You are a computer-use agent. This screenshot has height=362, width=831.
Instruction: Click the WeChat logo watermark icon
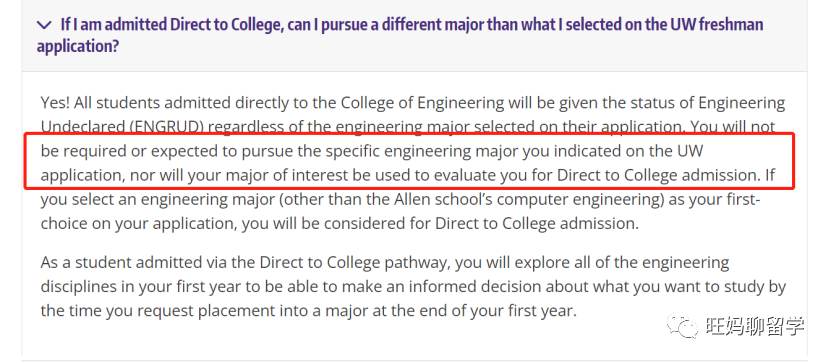click(682, 325)
